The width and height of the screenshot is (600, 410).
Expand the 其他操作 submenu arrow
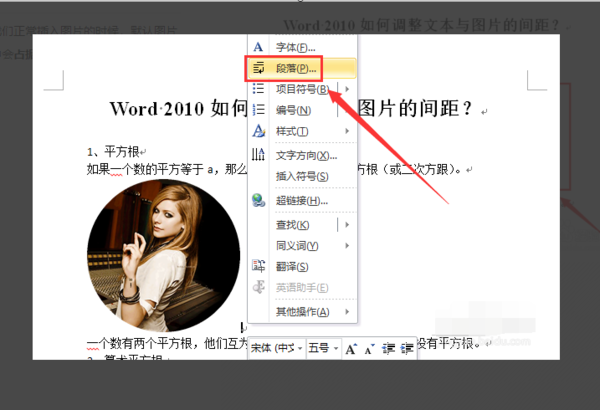tap(347, 312)
